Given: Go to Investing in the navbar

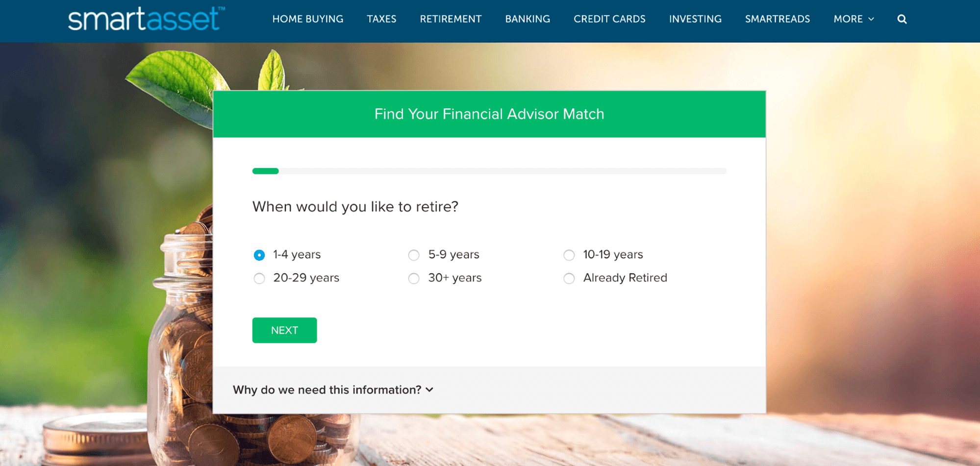Looking at the screenshot, I should point(695,19).
